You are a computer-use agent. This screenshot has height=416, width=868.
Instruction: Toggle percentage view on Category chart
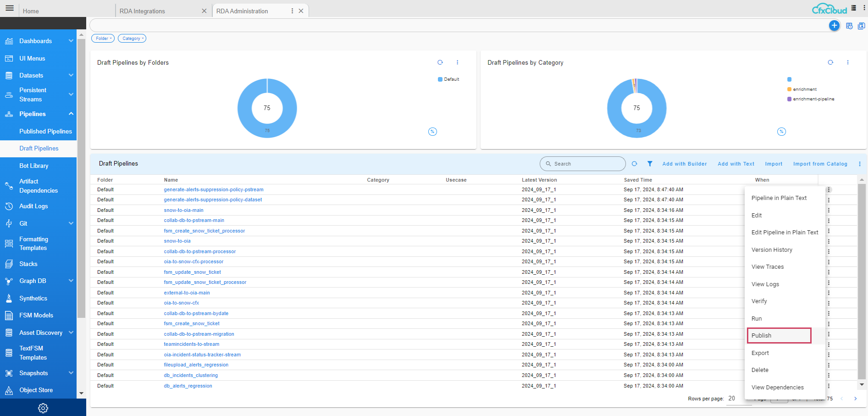pyautogui.click(x=781, y=132)
